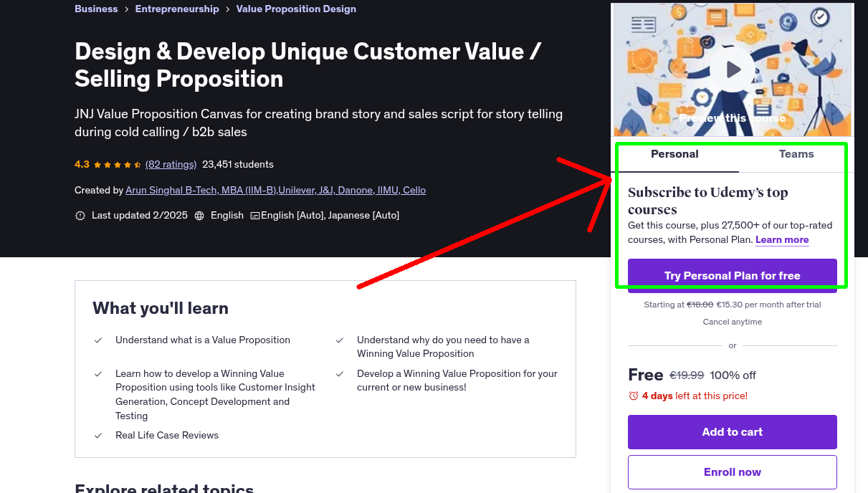Click Try Personal Plan for free

coord(733,276)
